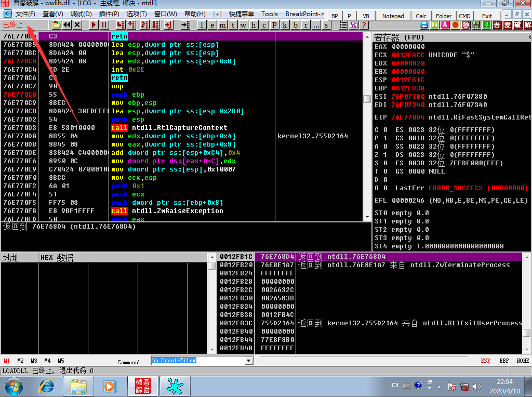This screenshot has width=532, height=397.
Task: Expand the Command box dropdown arrow
Action: tap(249, 360)
